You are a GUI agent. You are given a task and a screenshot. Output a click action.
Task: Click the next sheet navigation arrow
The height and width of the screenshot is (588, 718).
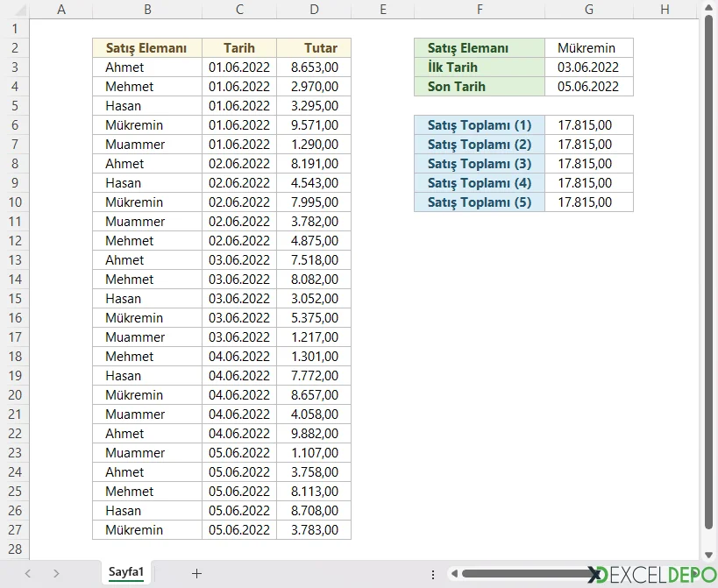click(x=56, y=573)
